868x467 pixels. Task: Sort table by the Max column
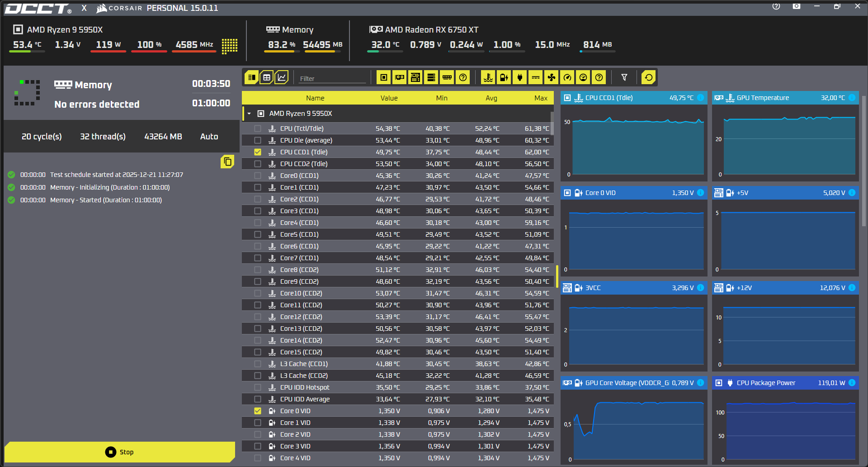[x=541, y=98]
